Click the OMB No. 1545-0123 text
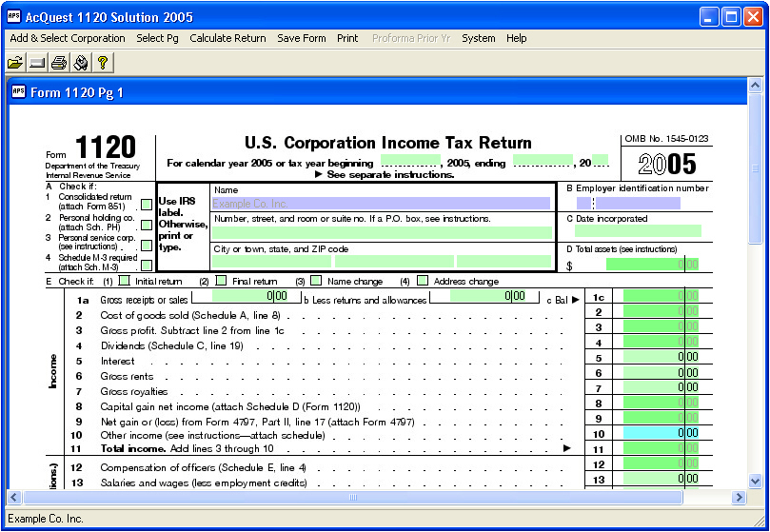The image size is (770, 532). pyautogui.click(x=666, y=139)
